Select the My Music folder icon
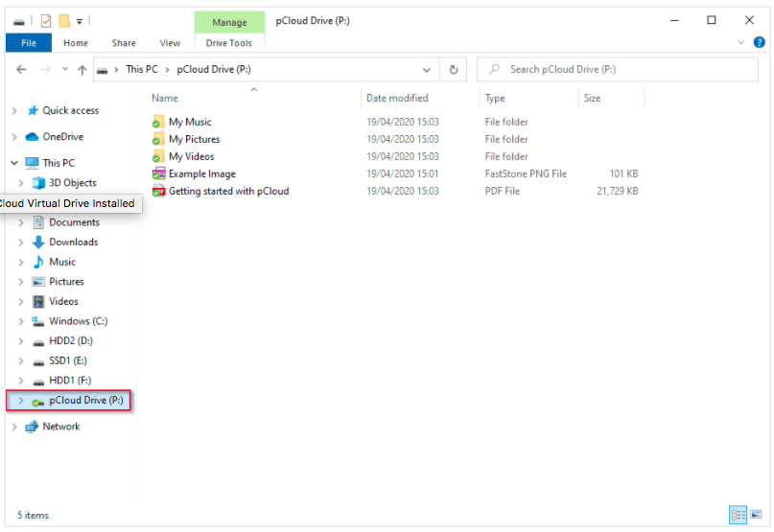Image resolution: width=774 pixels, height=532 pixels. click(x=158, y=122)
